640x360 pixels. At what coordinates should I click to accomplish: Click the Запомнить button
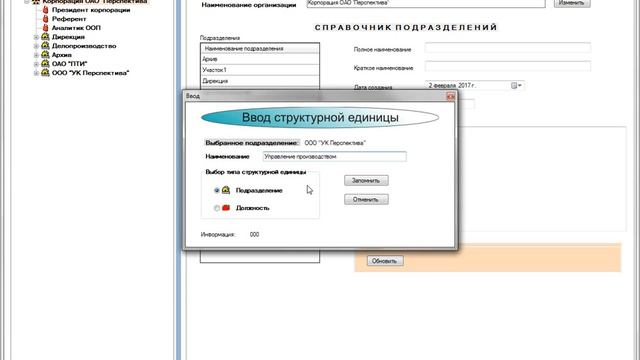(366, 180)
